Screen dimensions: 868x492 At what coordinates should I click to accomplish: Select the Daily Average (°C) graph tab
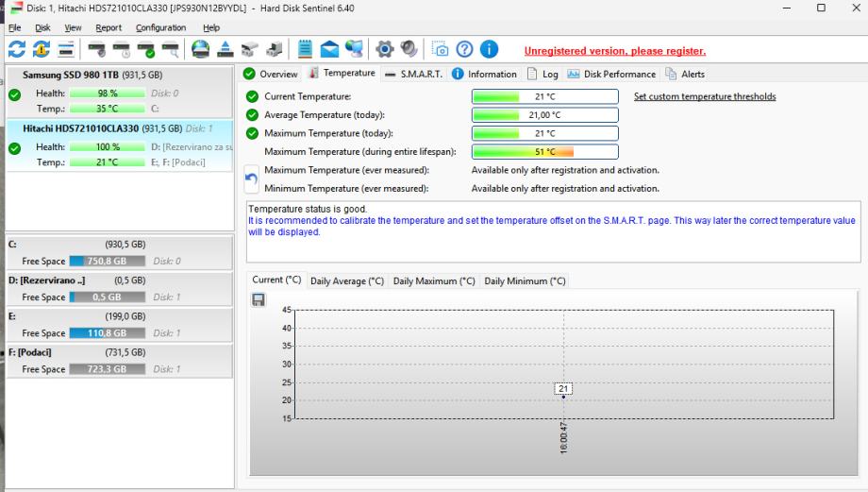[x=347, y=280]
